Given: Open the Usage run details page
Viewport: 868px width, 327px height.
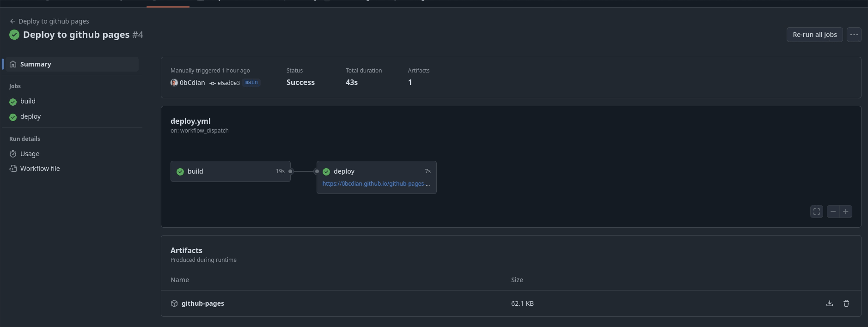Looking at the screenshot, I should coord(30,154).
